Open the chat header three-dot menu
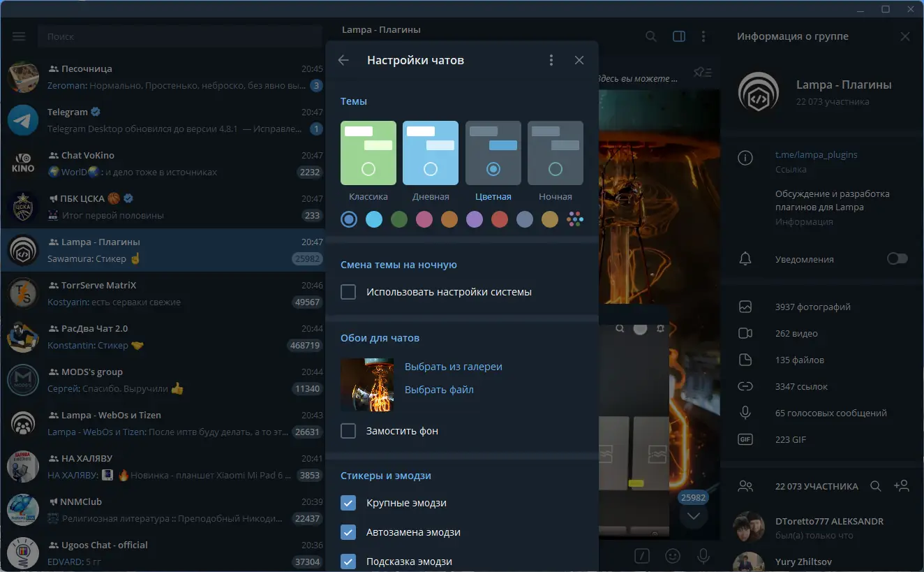924x572 pixels. [703, 36]
